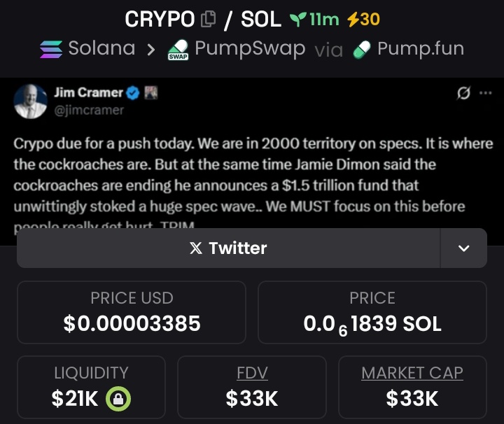Click the X logo on Twitter button
This screenshot has width=504, height=424.
point(196,248)
